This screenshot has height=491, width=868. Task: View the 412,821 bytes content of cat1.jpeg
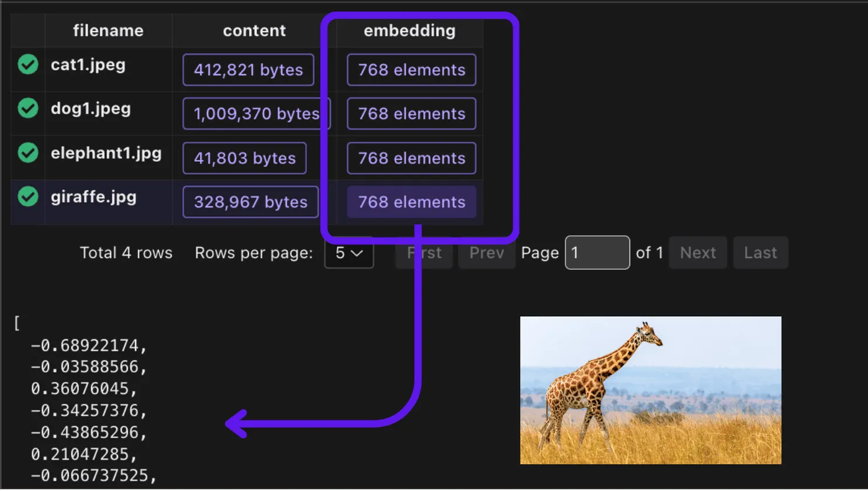(x=248, y=70)
